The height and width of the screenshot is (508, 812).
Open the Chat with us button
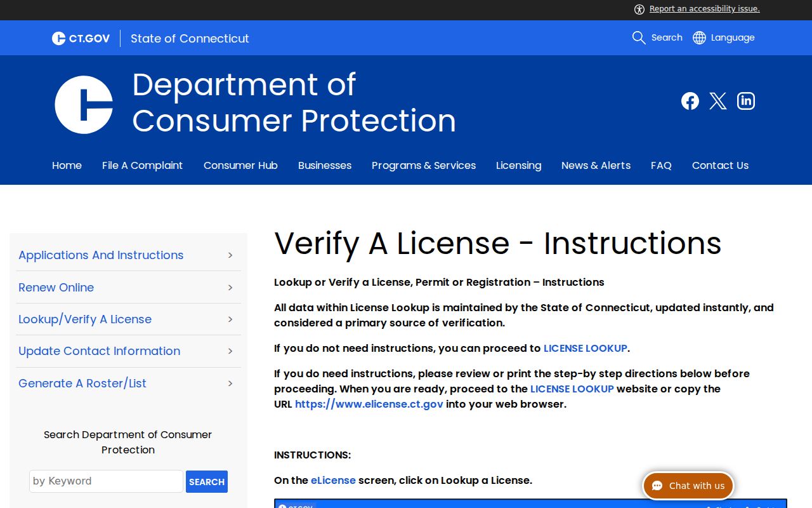688,486
